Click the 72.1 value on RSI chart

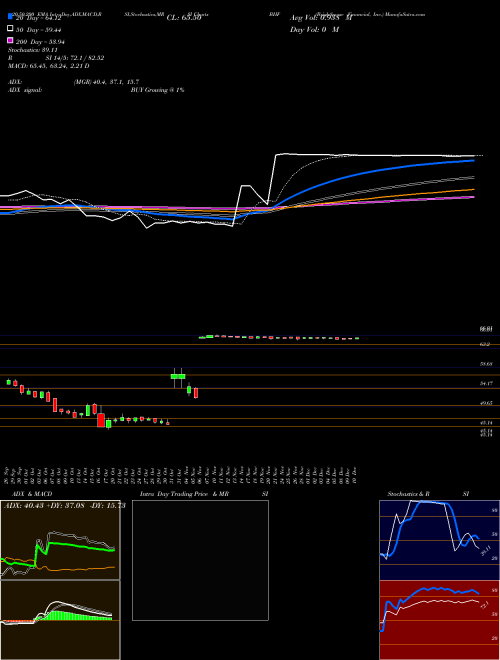point(484,605)
